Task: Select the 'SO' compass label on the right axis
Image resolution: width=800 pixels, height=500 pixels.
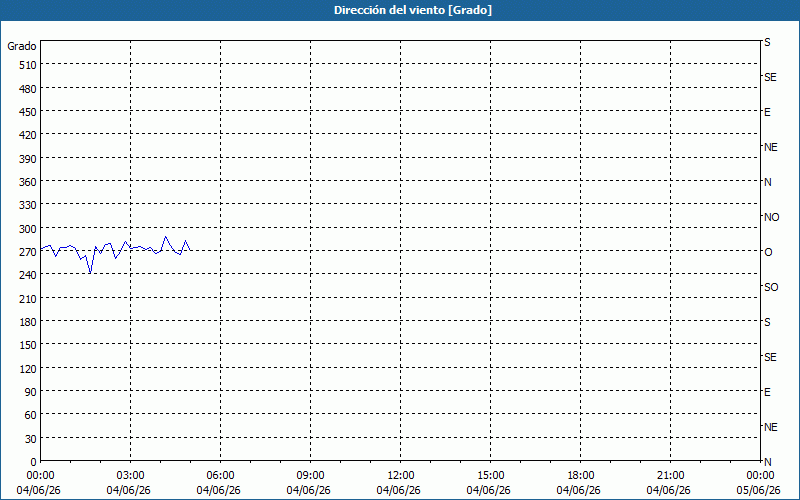Action: tap(771, 287)
